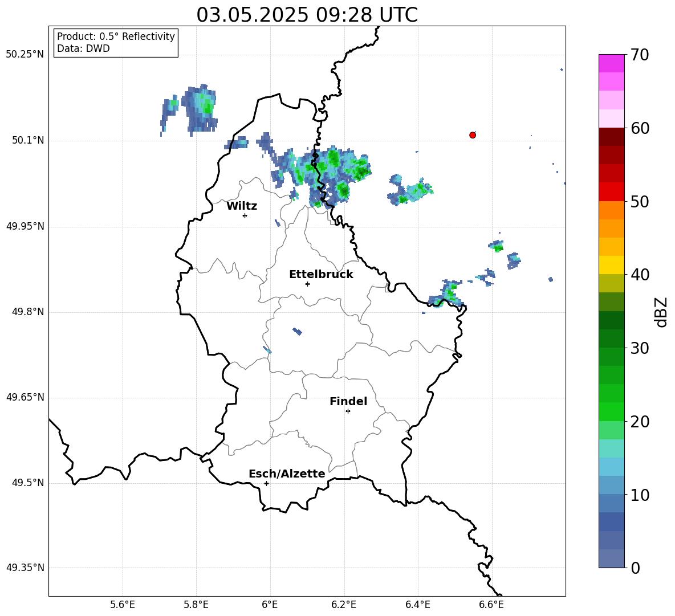Click the cross marker below Findel

click(x=348, y=411)
